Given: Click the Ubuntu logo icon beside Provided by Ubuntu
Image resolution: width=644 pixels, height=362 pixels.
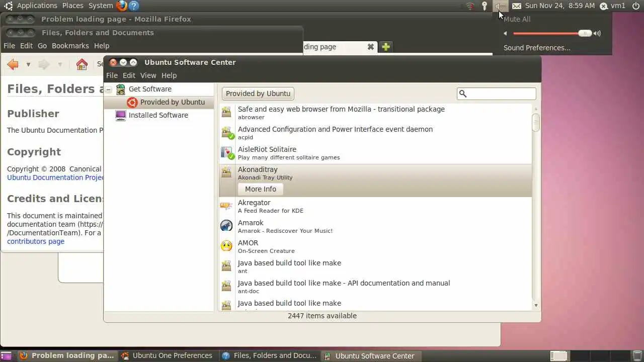Looking at the screenshot, I should click(132, 102).
